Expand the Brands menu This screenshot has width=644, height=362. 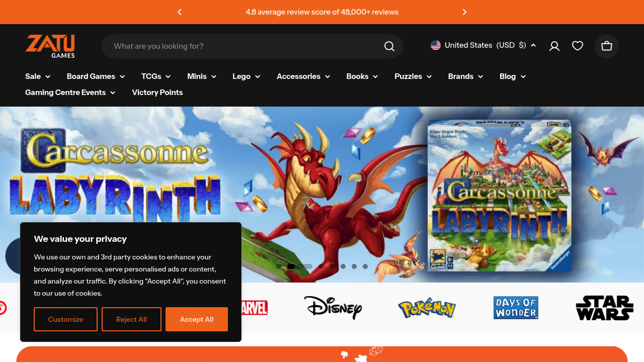point(466,76)
